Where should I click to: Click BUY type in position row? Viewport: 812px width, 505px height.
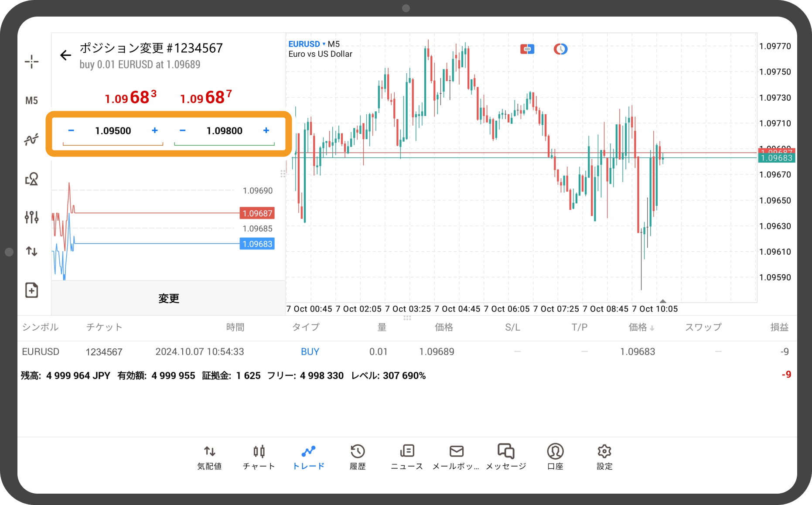pyautogui.click(x=310, y=351)
